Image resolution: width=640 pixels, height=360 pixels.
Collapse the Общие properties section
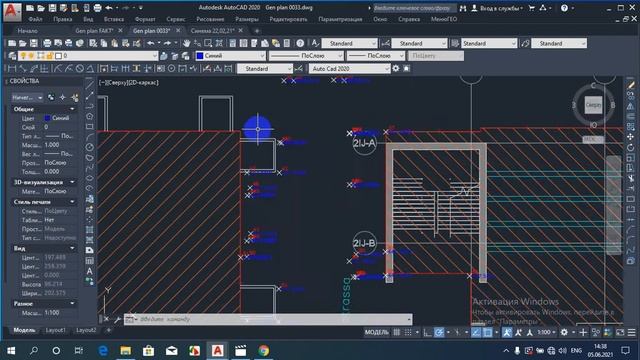click(72, 109)
